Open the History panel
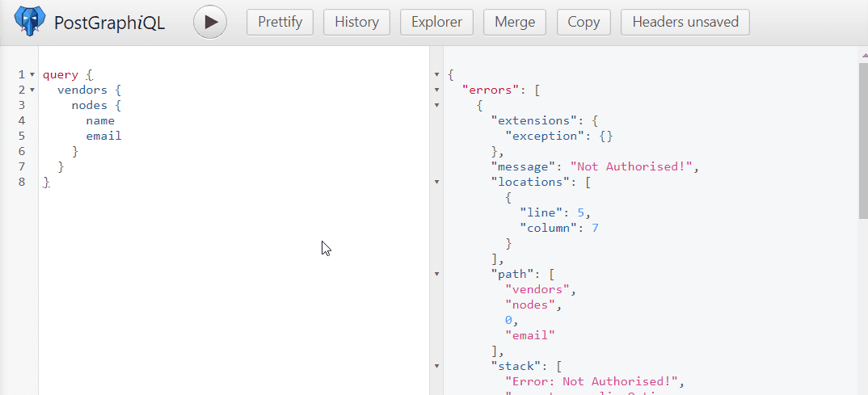 (x=357, y=22)
